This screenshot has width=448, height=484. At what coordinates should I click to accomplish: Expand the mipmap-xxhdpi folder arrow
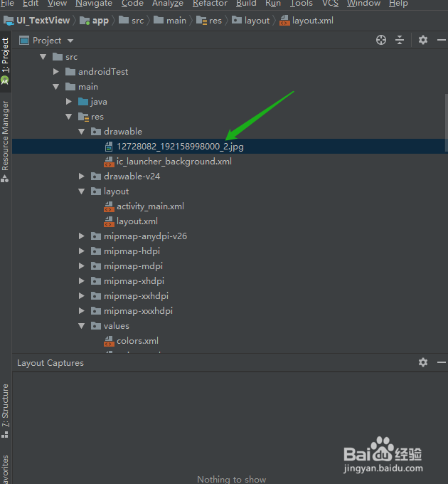pos(82,295)
